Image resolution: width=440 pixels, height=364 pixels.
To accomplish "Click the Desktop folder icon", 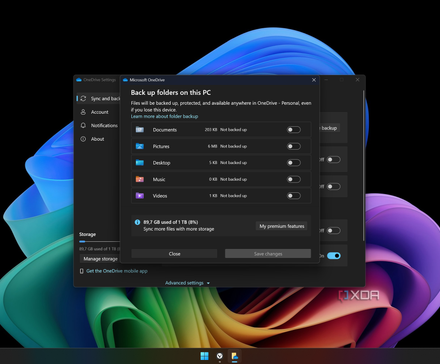I will 140,163.
